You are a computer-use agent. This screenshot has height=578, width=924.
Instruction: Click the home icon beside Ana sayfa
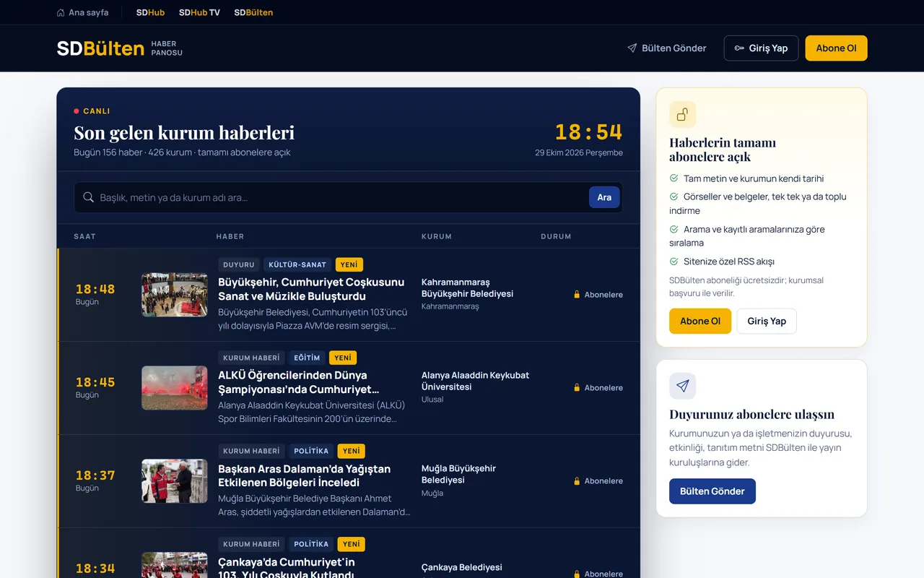tap(61, 12)
